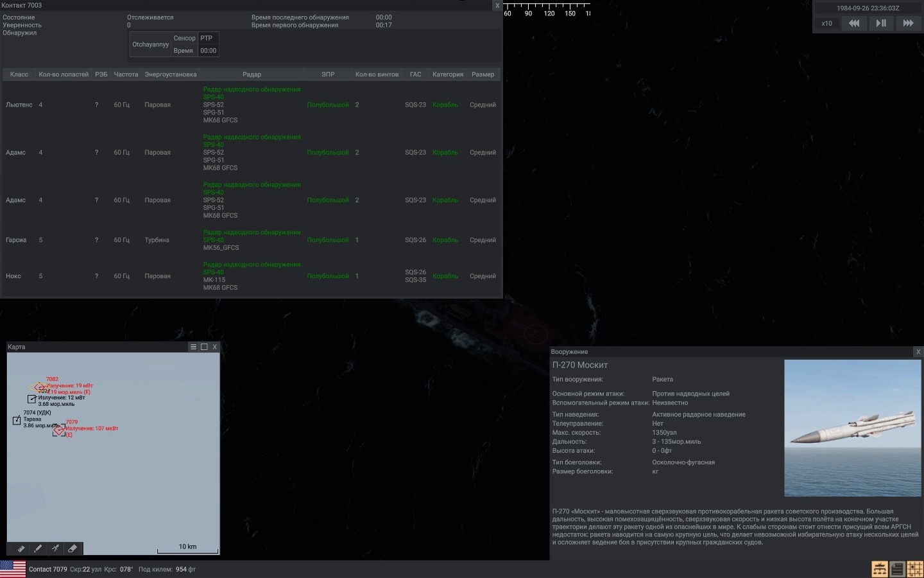
Task: Close the Вооружение weapon panel
Action: pyautogui.click(x=918, y=352)
